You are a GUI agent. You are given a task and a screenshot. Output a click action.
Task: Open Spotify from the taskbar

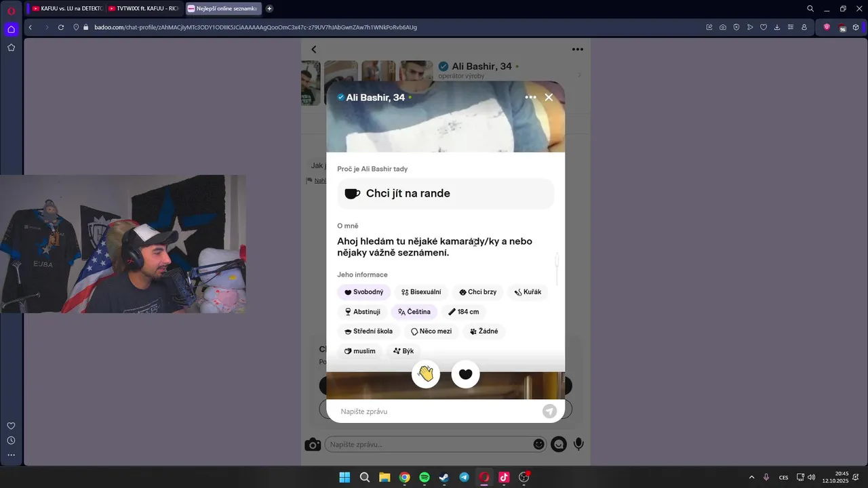click(425, 477)
